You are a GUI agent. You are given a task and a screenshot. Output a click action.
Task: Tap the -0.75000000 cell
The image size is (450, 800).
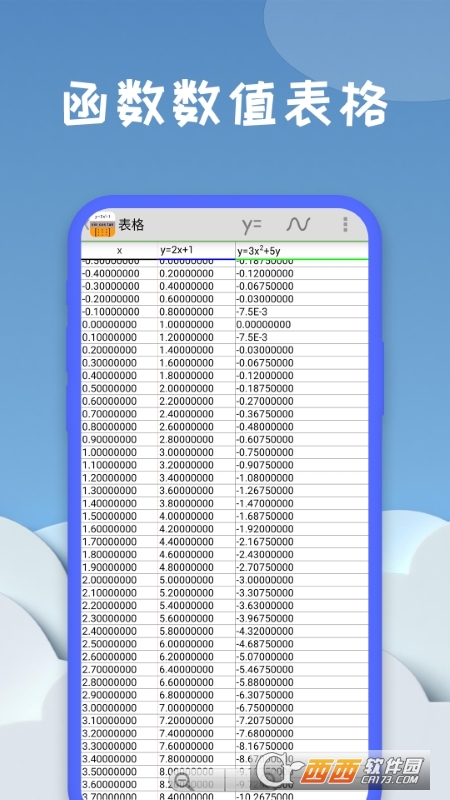pos(302,453)
